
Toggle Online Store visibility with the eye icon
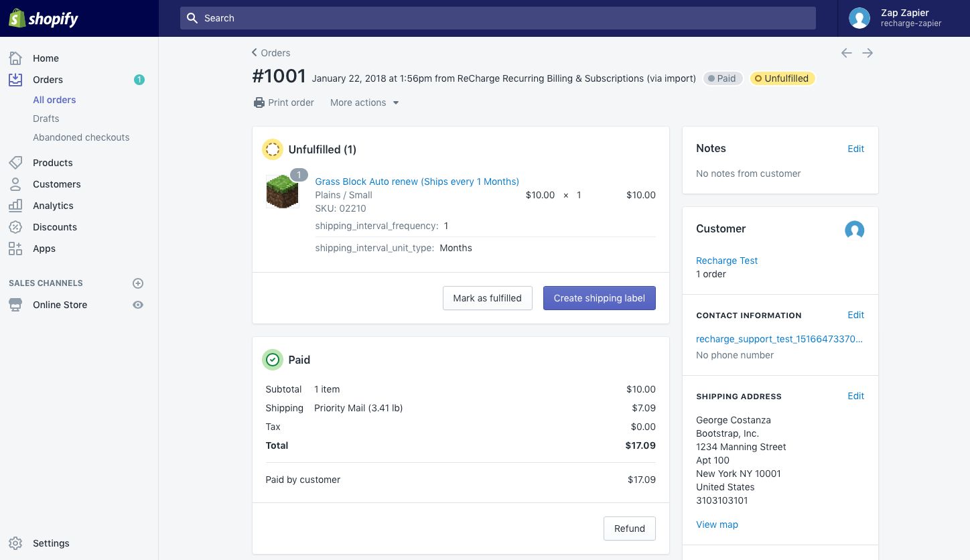138,305
